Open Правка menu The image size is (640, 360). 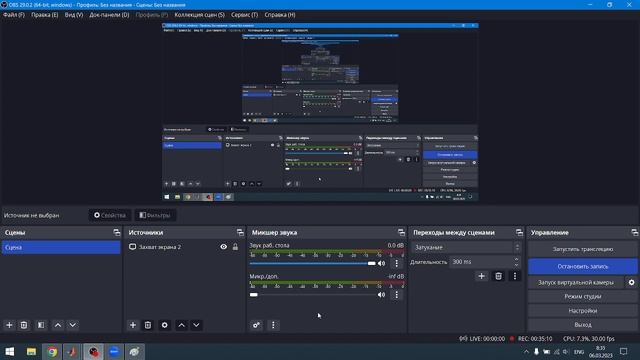44,15
